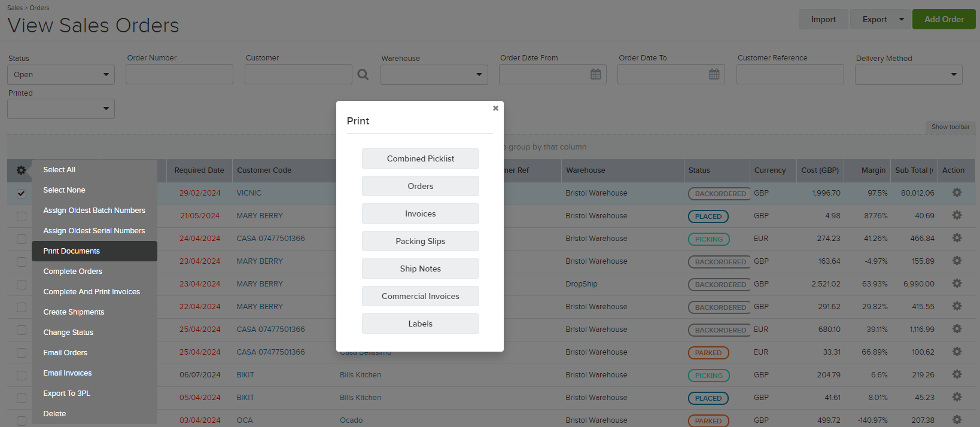Choose Select All from the menu
This screenshot has width=980, height=427.
[95, 170]
